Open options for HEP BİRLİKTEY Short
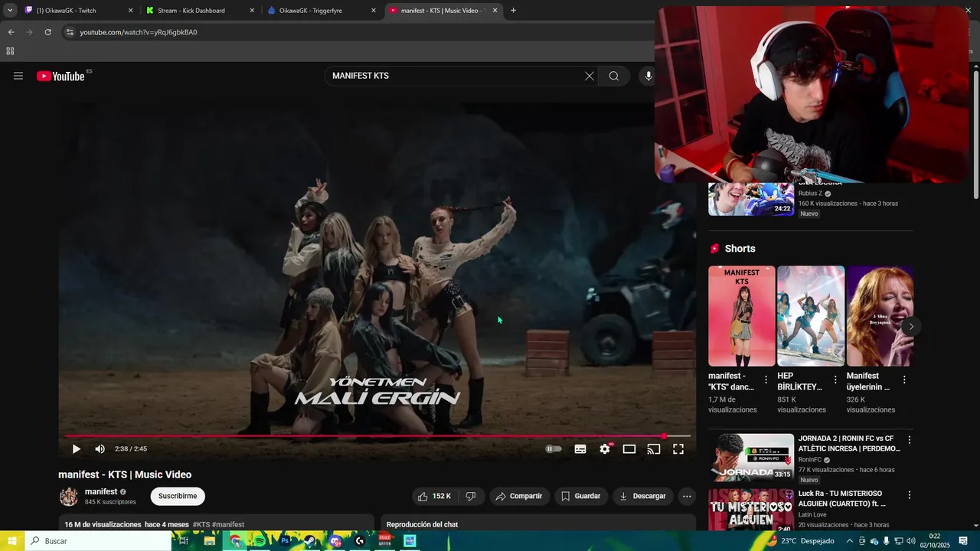 (835, 380)
